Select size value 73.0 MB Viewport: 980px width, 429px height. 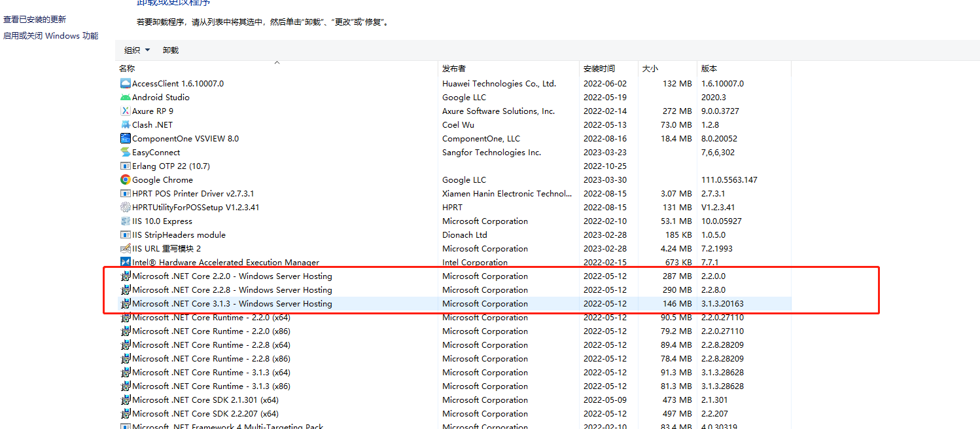pos(675,124)
